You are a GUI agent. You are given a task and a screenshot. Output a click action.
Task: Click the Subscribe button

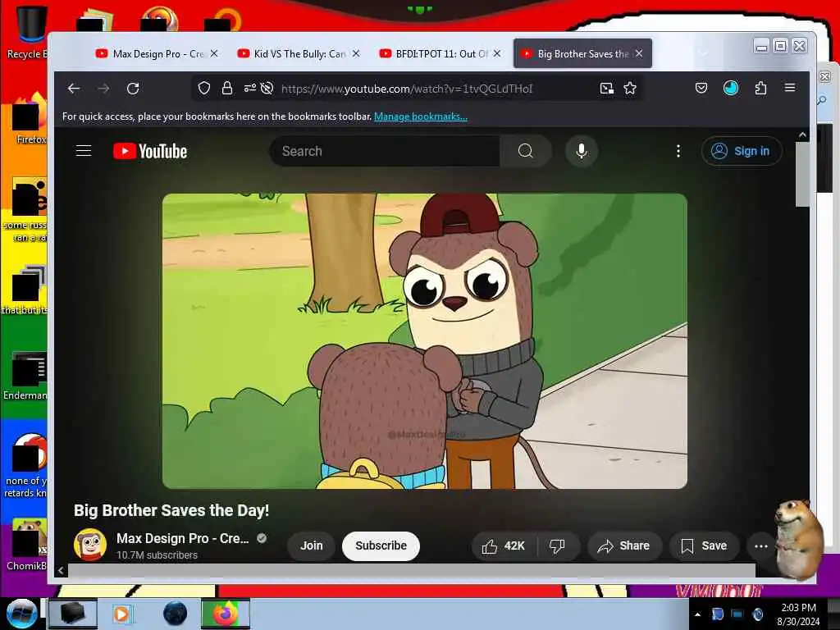point(381,546)
